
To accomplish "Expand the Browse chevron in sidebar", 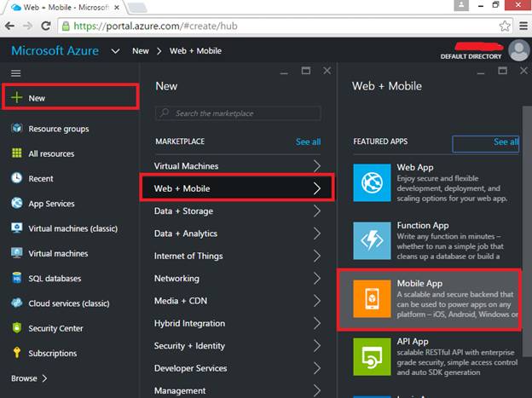I will (44, 378).
